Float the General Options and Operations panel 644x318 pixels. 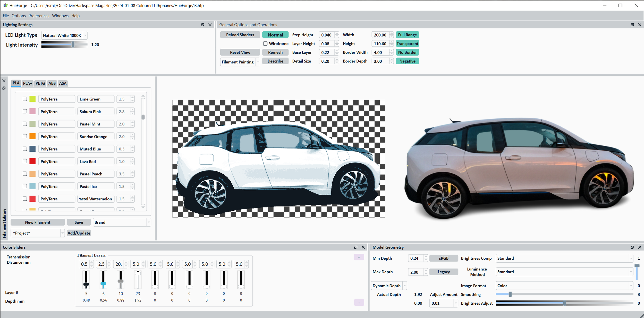coord(632,25)
